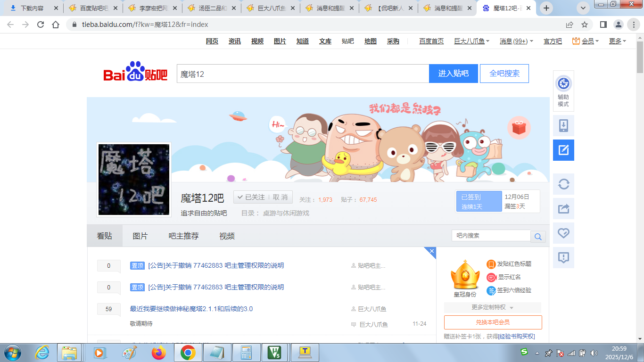Click the share arrow icon in sidebar
The image size is (644, 362).
[563, 208]
